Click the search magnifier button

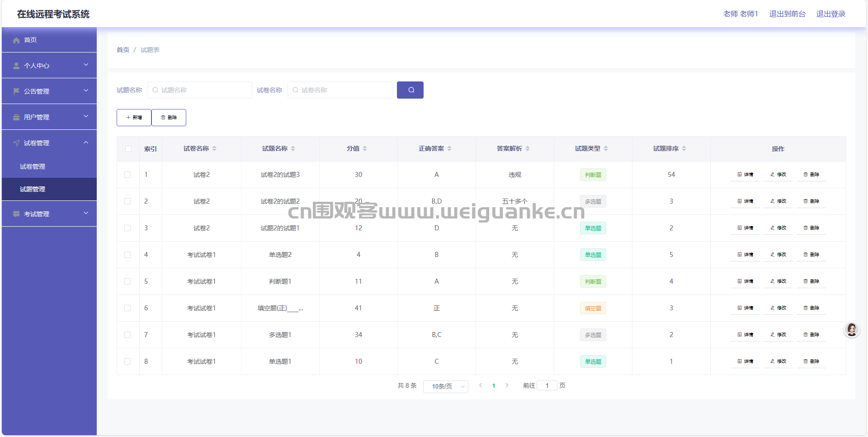[410, 90]
